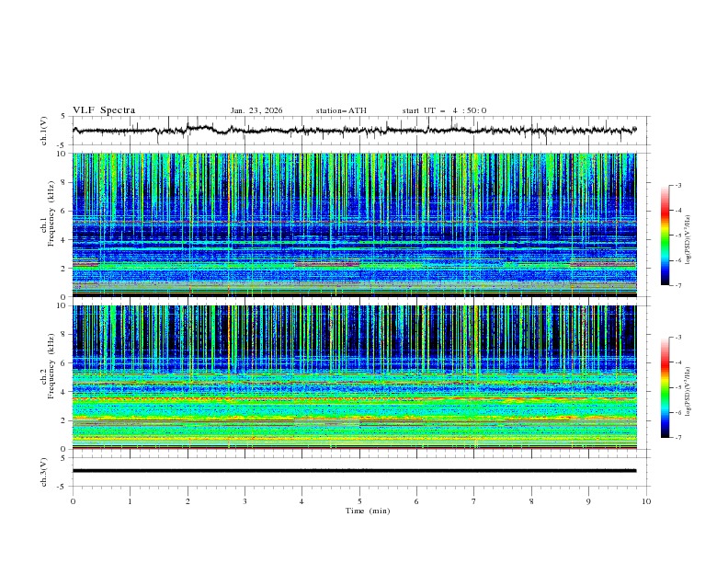Click the upper log(PSD) color scale bar
The height and width of the screenshot is (563, 728).
click(665, 235)
